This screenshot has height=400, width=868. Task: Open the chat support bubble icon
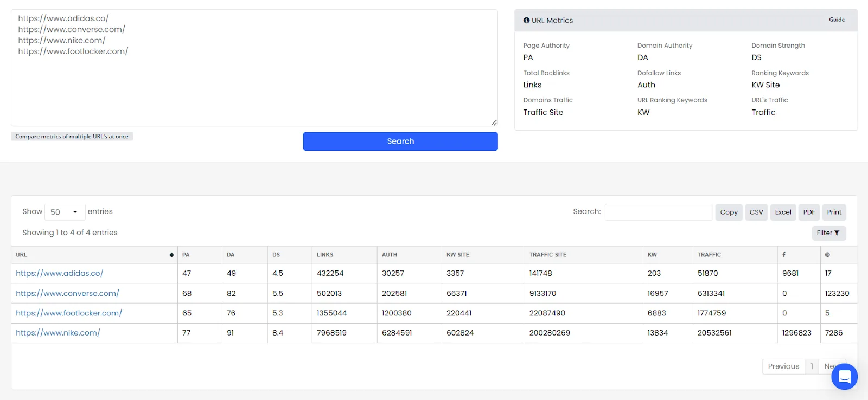pyautogui.click(x=844, y=376)
